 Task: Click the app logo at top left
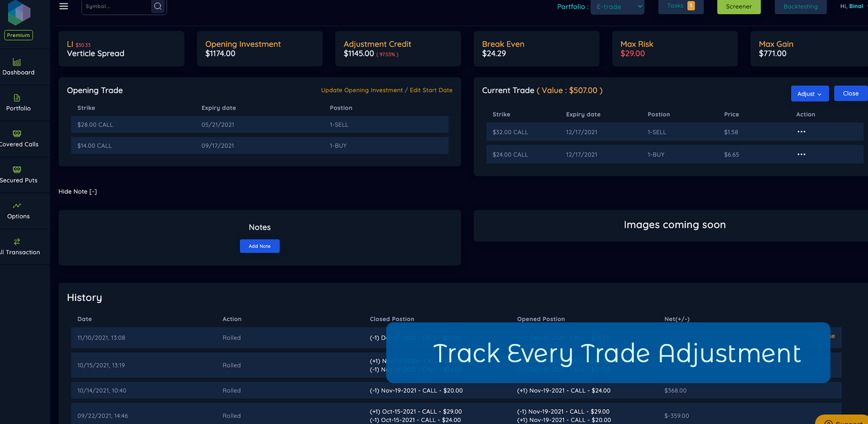(x=19, y=13)
